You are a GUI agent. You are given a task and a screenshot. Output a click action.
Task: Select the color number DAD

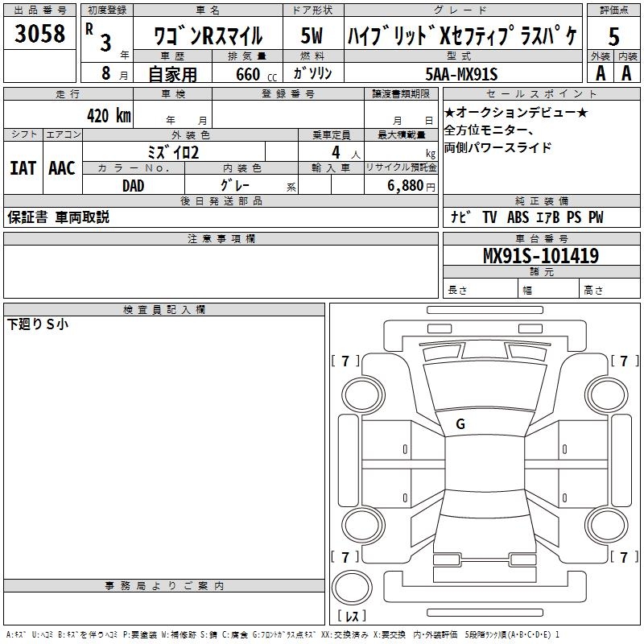(x=133, y=186)
